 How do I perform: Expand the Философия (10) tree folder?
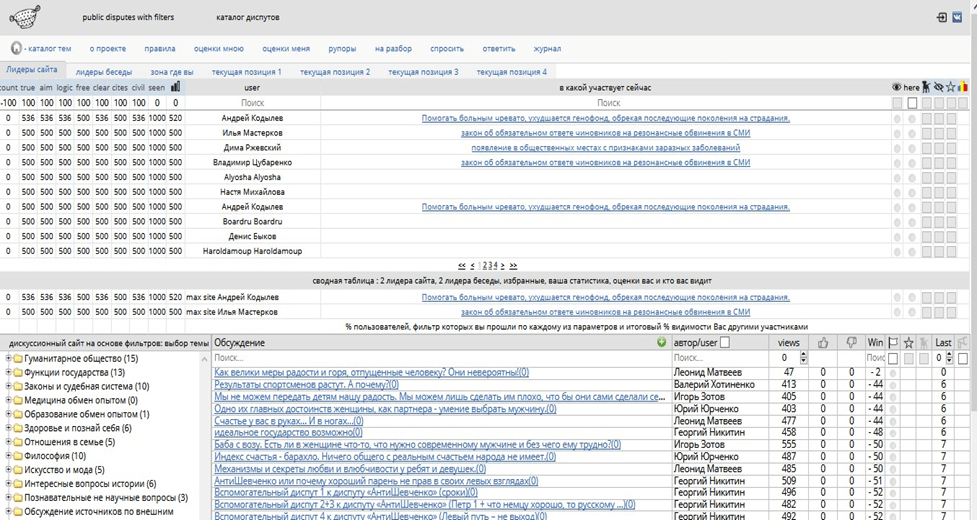[x=10, y=455]
